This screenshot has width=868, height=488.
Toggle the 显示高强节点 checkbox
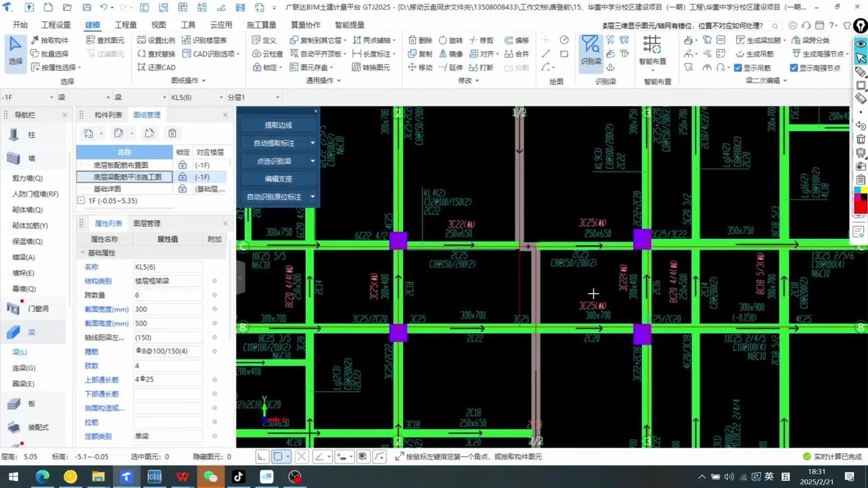(x=794, y=67)
